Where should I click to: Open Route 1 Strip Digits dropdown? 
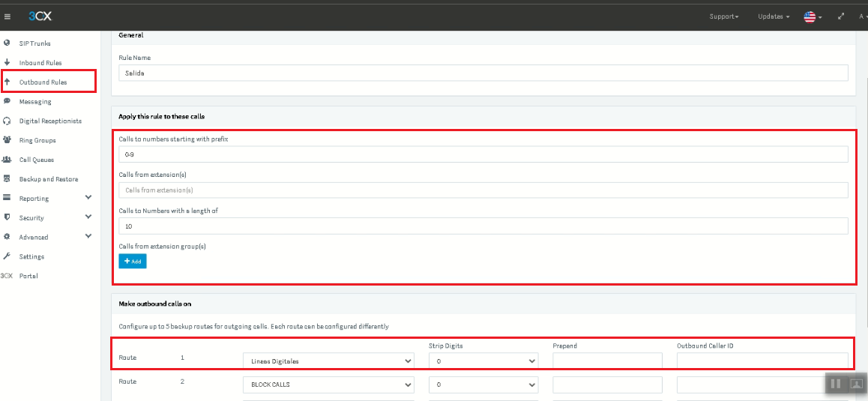pos(483,361)
